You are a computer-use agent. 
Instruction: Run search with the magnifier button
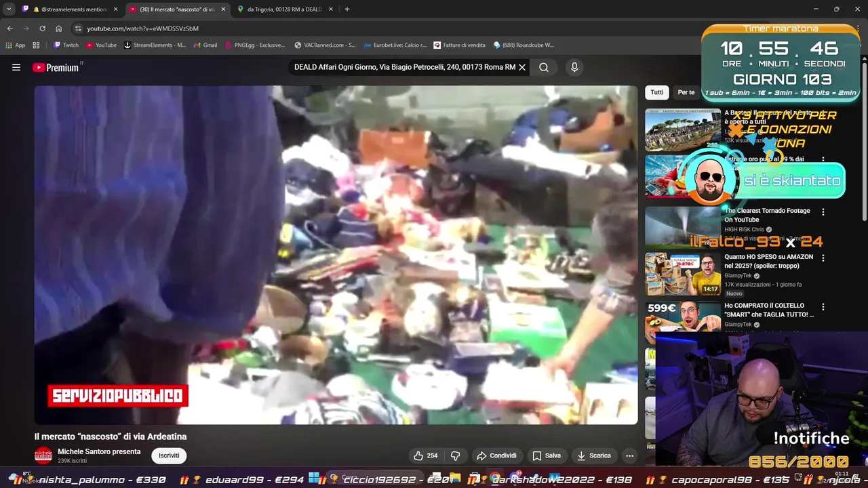click(x=544, y=67)
